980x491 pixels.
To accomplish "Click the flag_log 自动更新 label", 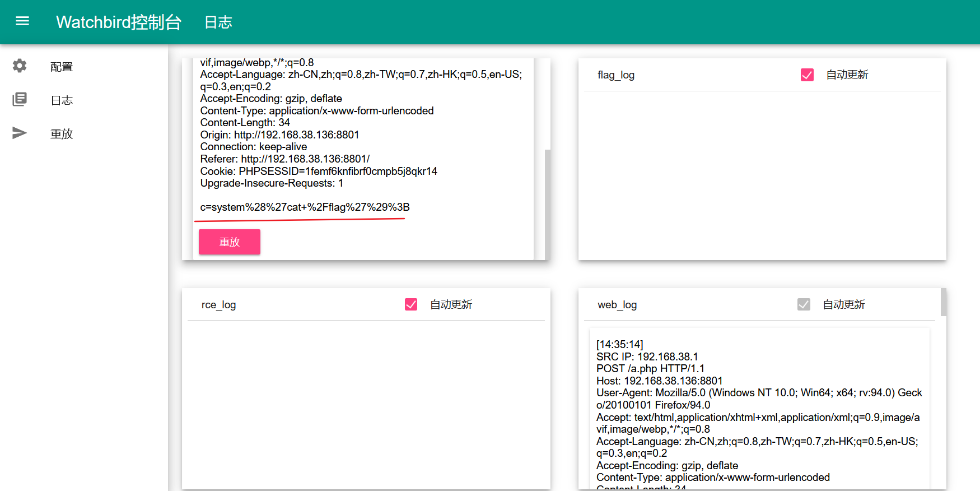I will (847, 75).
